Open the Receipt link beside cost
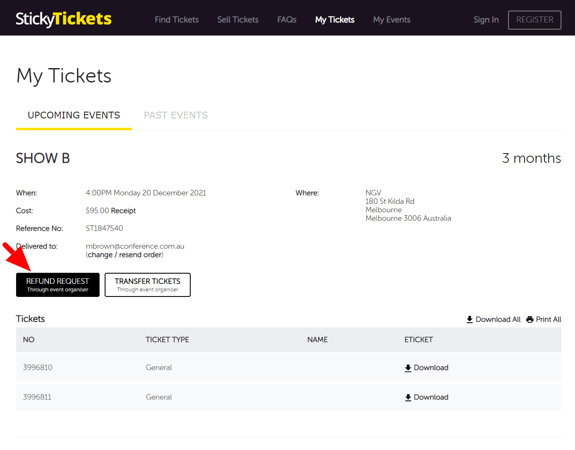 123,211
